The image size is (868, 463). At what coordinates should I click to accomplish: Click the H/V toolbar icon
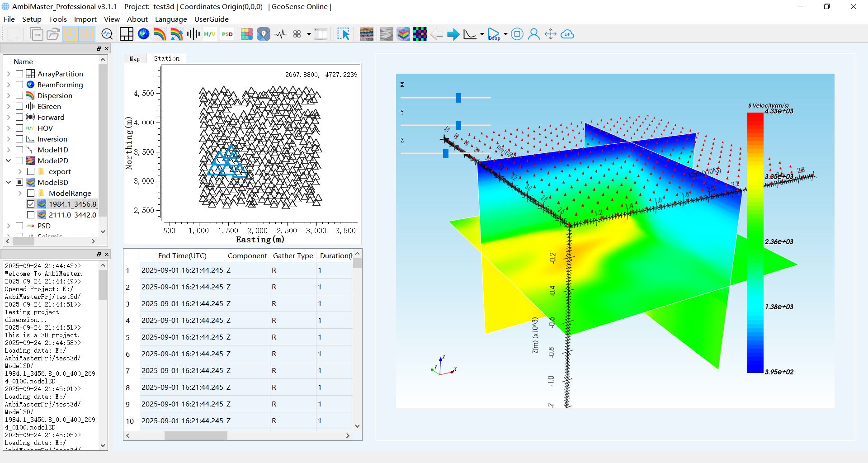[x=210, y=34]
